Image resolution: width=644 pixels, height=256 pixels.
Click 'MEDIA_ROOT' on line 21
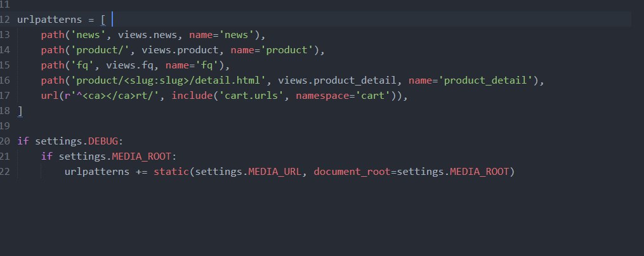coord(141,157)
